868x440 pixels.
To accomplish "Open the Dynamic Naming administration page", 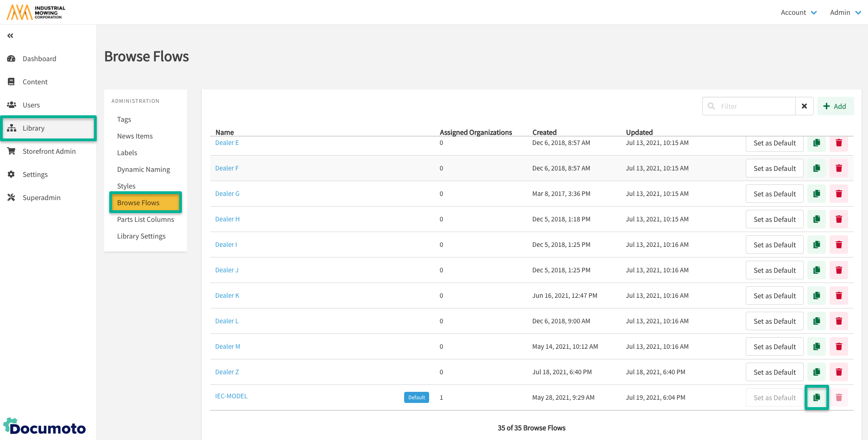I will click(144, 170).
